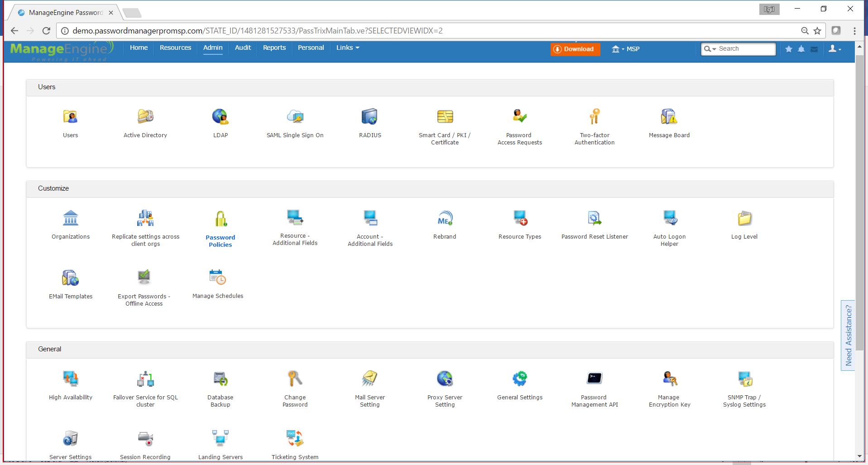The height and width of the screenshot is (465, 868).
Task: Open Password Management API terminal icon
Action: point(595,378)
